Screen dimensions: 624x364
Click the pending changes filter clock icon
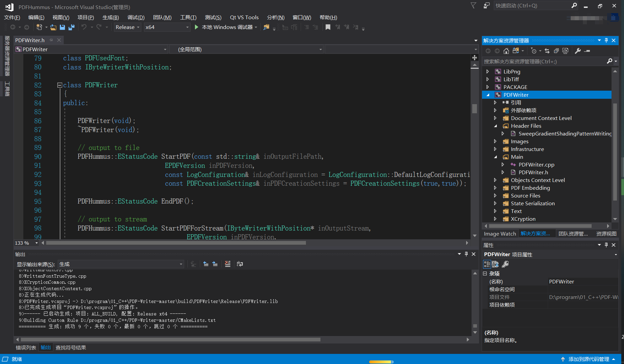534,51
